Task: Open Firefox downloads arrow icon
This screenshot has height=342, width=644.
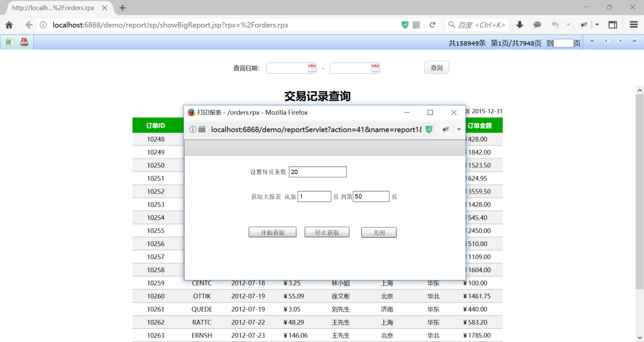Action: pyautogui.click(x=519, y=25)
